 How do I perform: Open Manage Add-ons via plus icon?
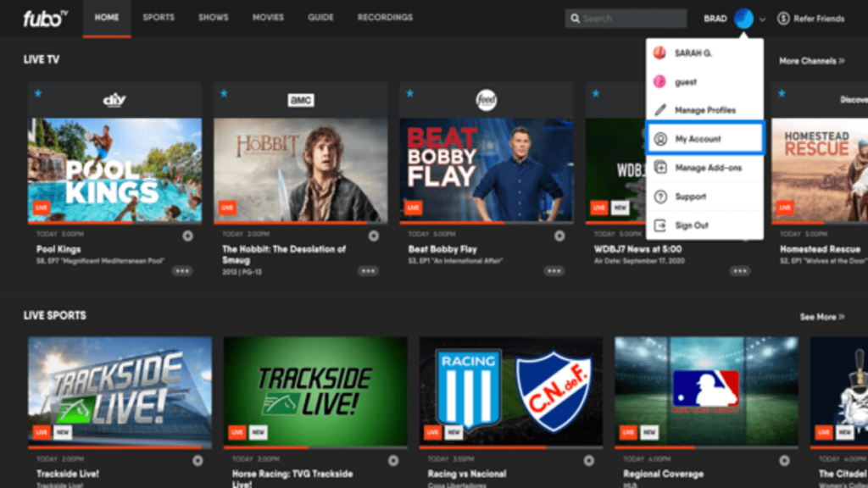point(662,167)
